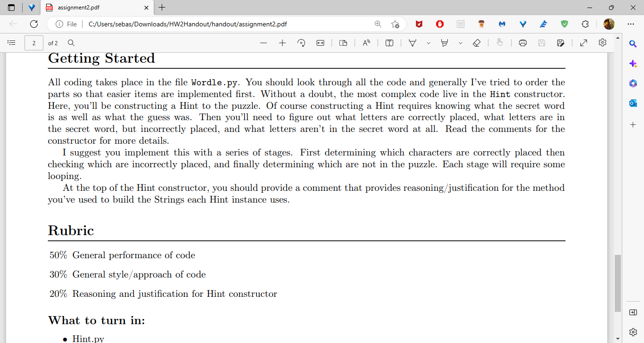Toggle Fit to width view
Viewport: 644px width, 343px height.
[x=320, y=42]
